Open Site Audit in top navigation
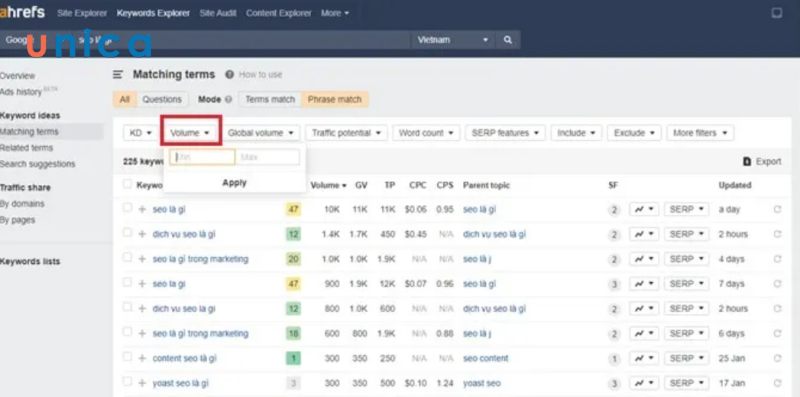800x397 pixels. 218,13
